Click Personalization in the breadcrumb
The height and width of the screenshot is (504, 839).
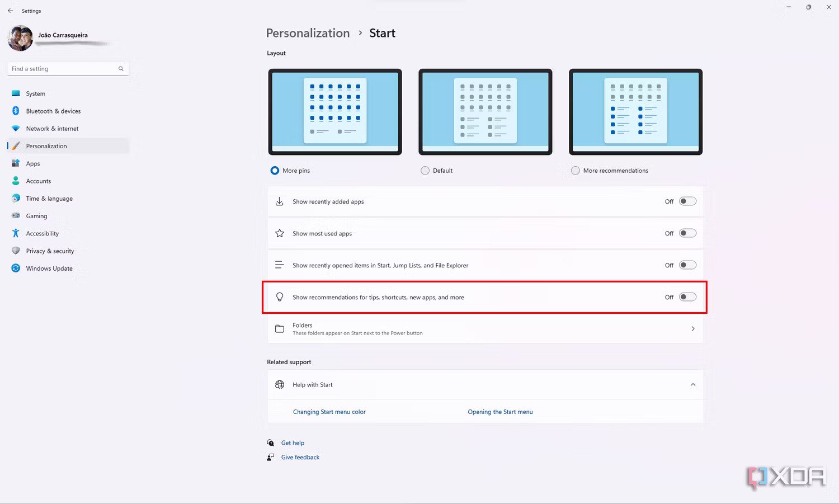308,33
